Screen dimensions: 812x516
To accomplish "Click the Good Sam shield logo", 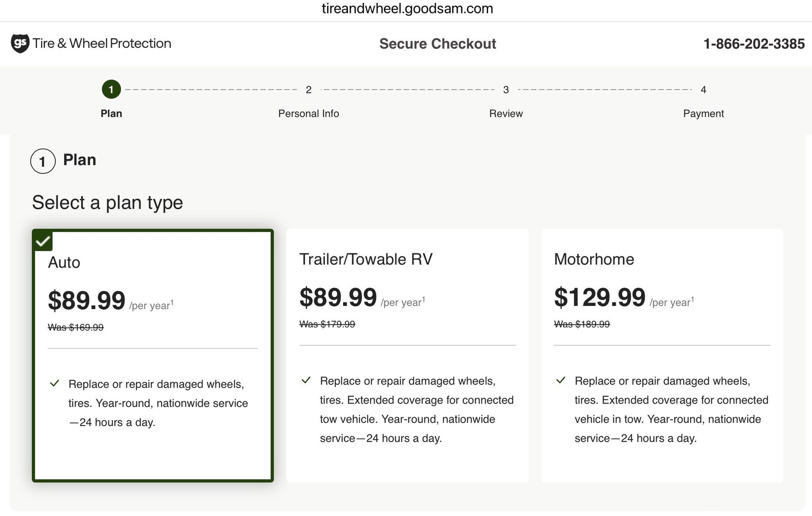I will click(20, 43).
